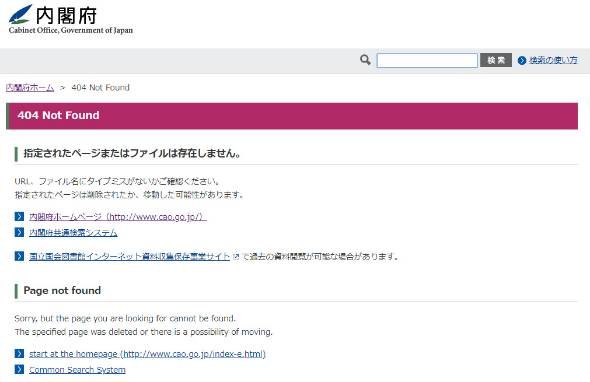This screenshot has height=382, width=590.
Task: Click arrow icon beside 国立国会図書館 archive link
Action: (19, 256)
